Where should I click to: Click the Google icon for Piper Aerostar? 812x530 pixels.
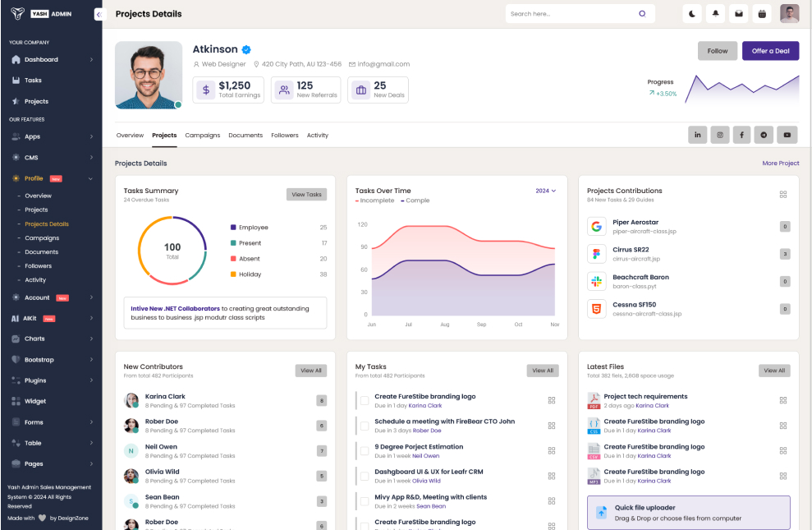click(597, 227)
